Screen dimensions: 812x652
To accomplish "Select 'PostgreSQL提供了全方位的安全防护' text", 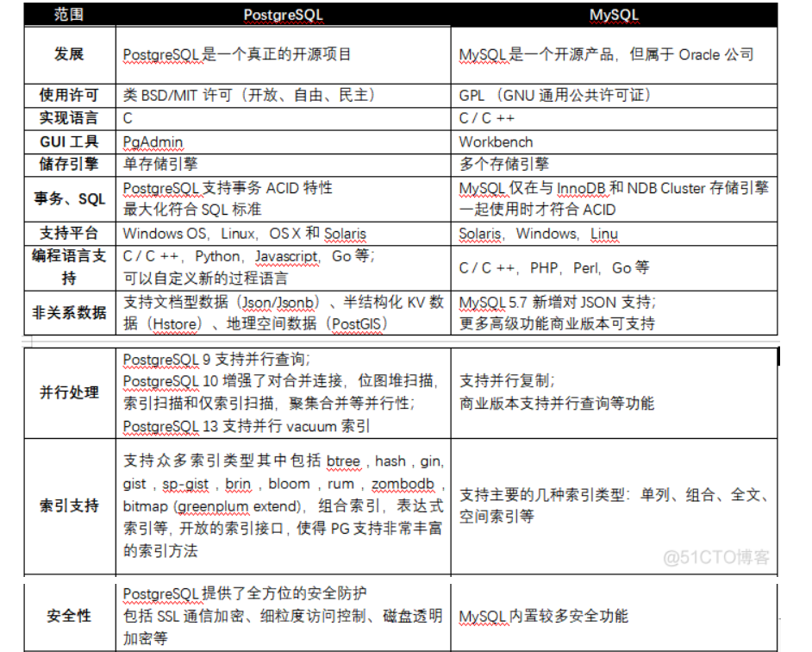I will click(x=245, y=593).
